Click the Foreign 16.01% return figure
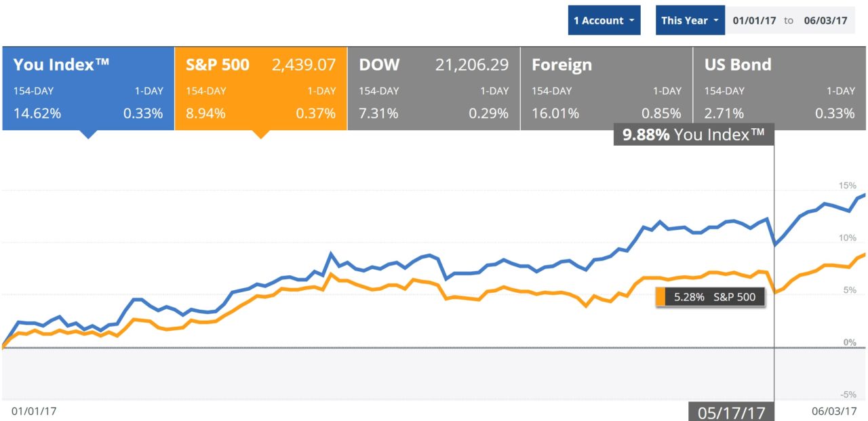 click(x=555, y=113)
